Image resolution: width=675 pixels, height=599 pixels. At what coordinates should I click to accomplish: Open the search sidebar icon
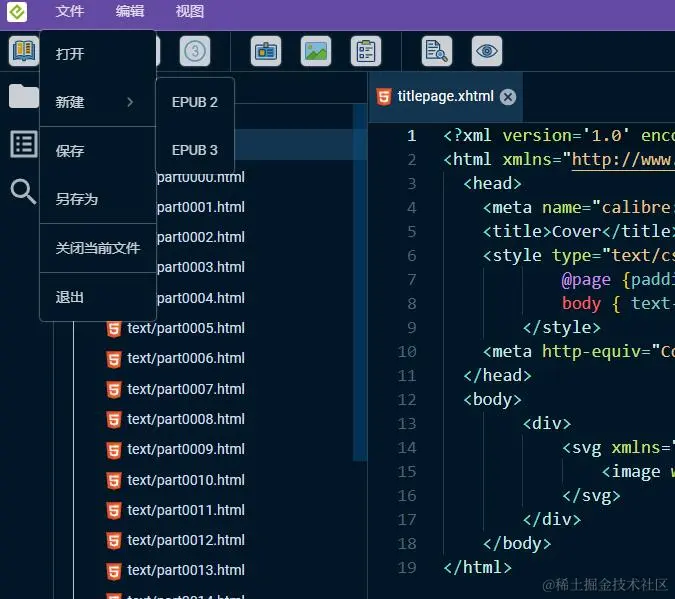click(23, 192)
